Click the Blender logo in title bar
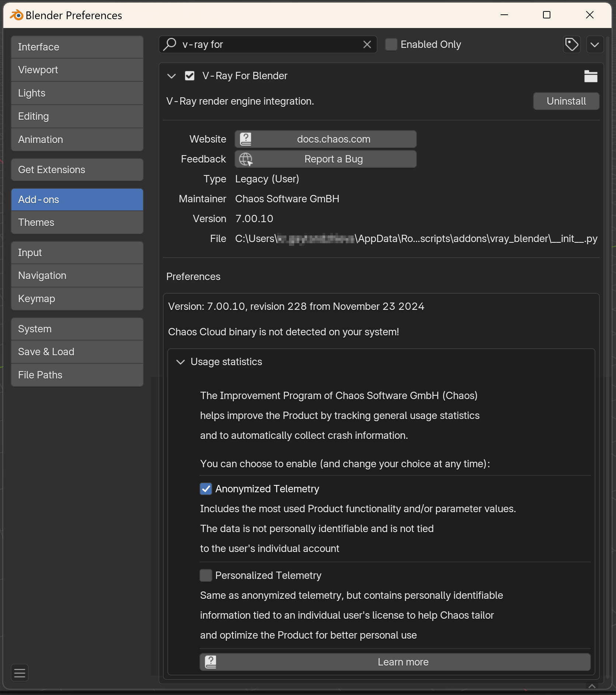The width and height of the screenshot is (616, 695). pos(17,15)
